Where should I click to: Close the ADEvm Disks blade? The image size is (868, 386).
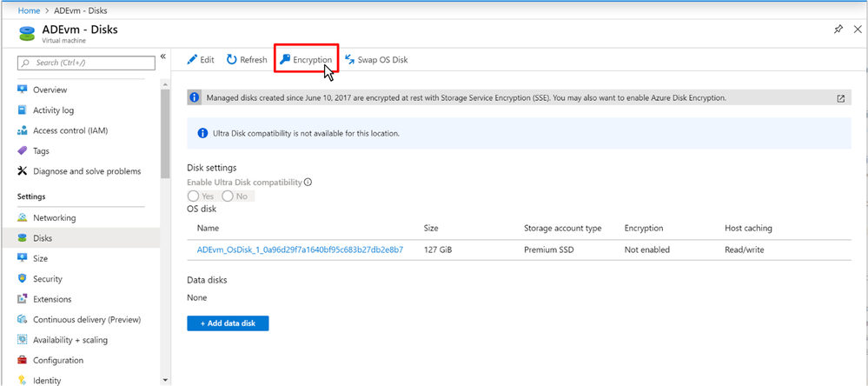click(857, 30)
